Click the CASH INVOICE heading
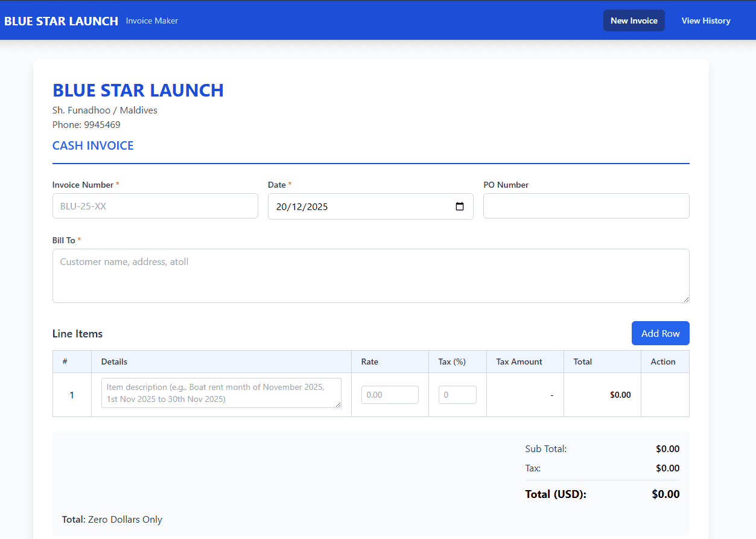The height and width of the screenshot is (539, 756). [x=93, y=145]
